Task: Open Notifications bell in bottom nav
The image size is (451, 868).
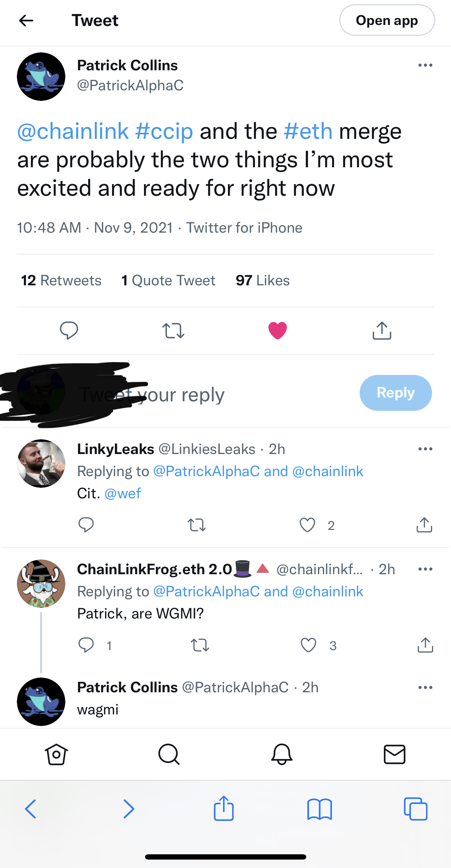Action: click(282, 754)
